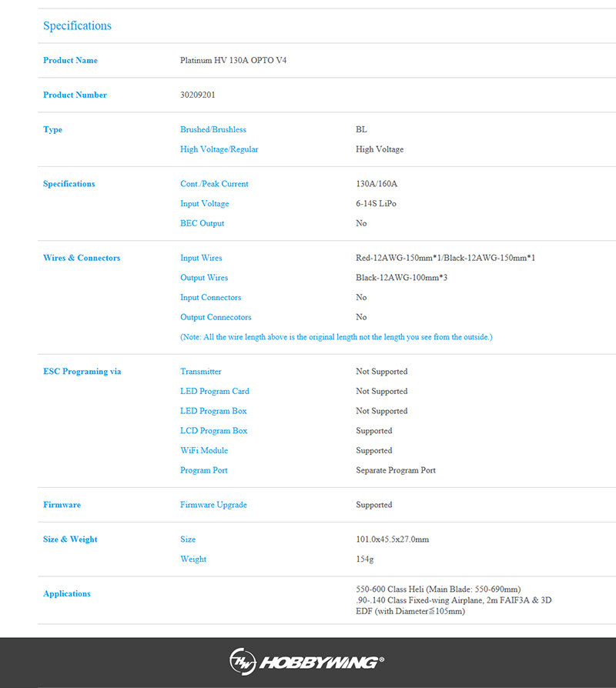Click the 101.0x45.5x27.0mm value
This screenshot has width=616, height=688.
pyautogui.click(x=392, y=539)
